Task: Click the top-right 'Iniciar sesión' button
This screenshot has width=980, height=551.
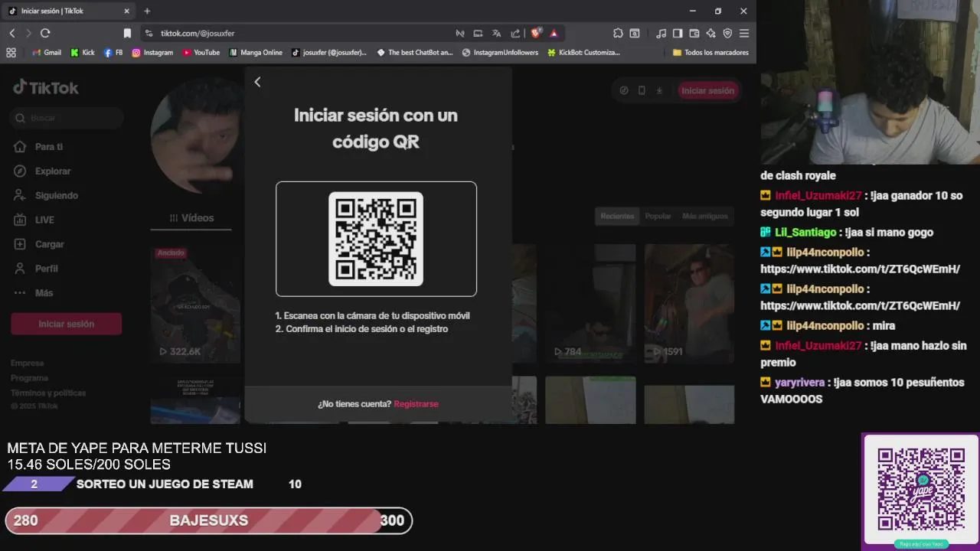Action: 707,90
